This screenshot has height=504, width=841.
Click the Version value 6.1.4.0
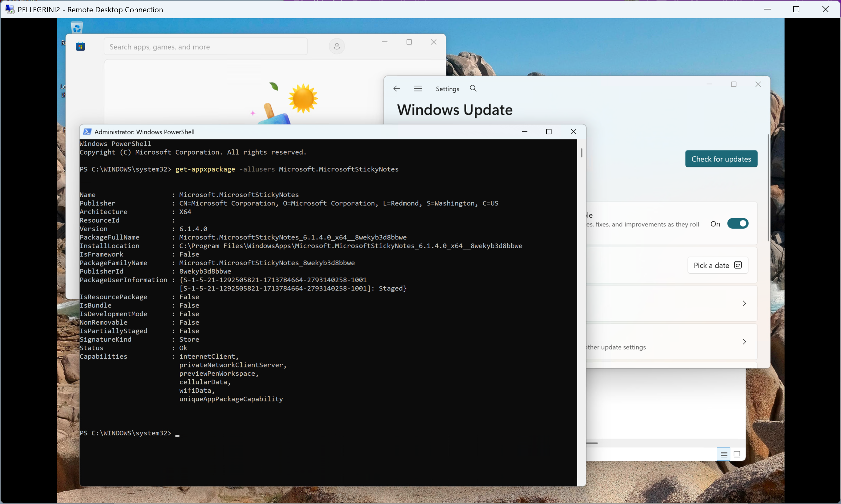(x=193, y=229)
